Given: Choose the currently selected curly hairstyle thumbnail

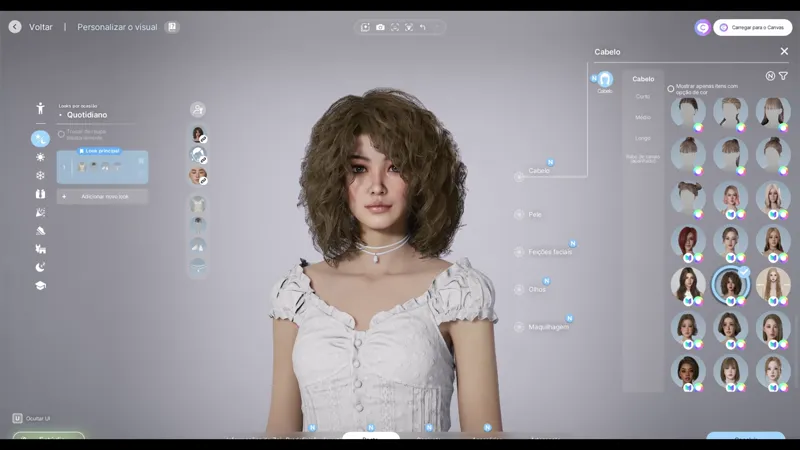Looking at the screenshot, I should [731, 285].
